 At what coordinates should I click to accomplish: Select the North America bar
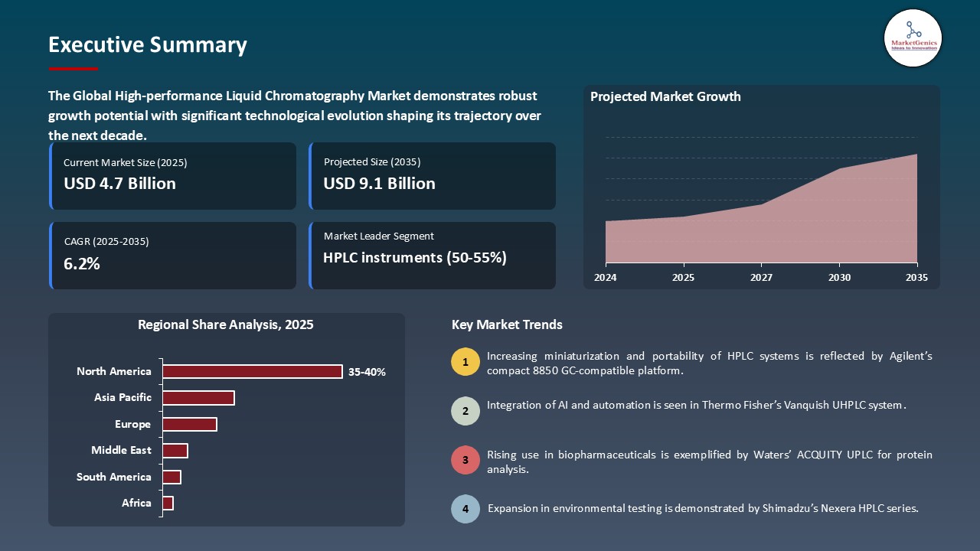coord(253,371)
